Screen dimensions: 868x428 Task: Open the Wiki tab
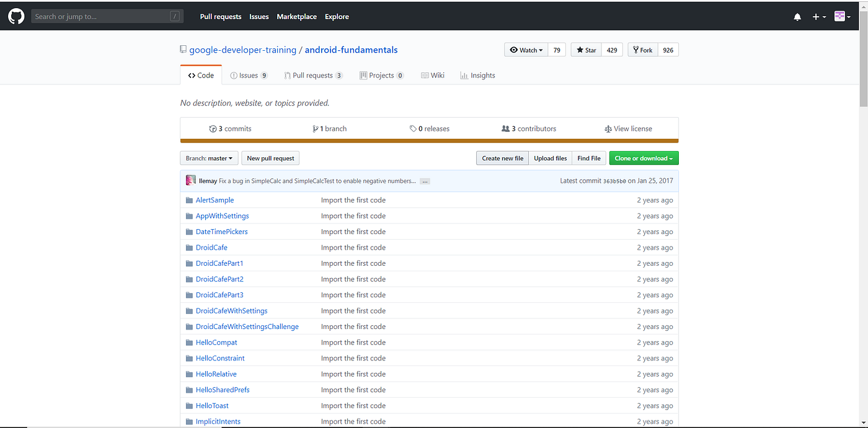(433, 76)
